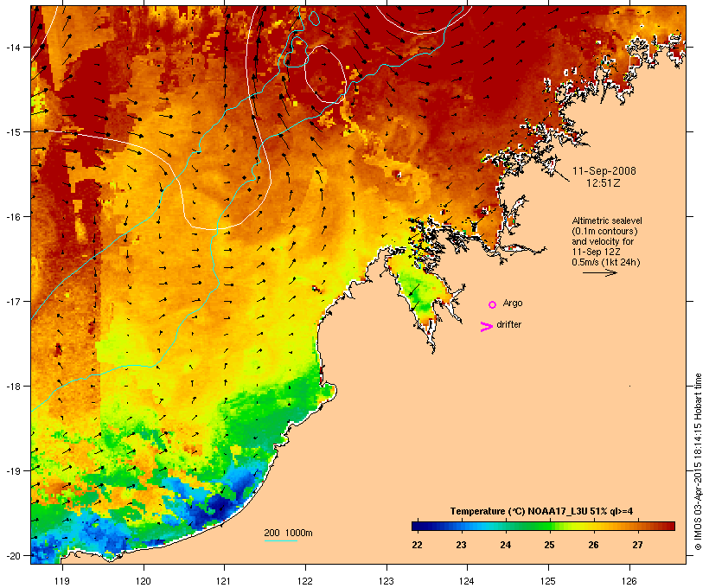709x588 pixels.
Task: Click the 'and velocity for' legend line
Action: pyautogui.click(x=603, y=241)
